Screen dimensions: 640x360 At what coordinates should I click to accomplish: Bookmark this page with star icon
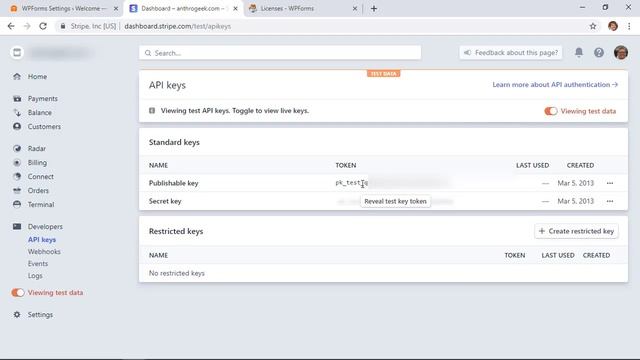click(593, 26)
